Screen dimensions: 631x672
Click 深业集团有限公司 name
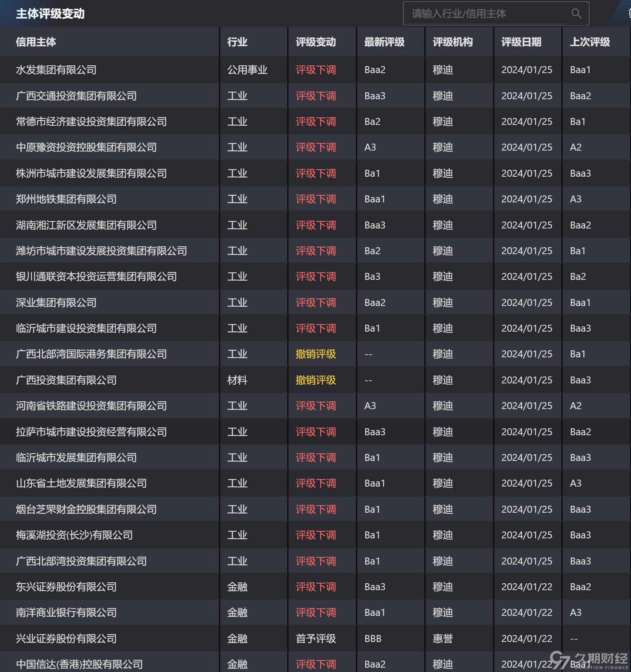56,302
